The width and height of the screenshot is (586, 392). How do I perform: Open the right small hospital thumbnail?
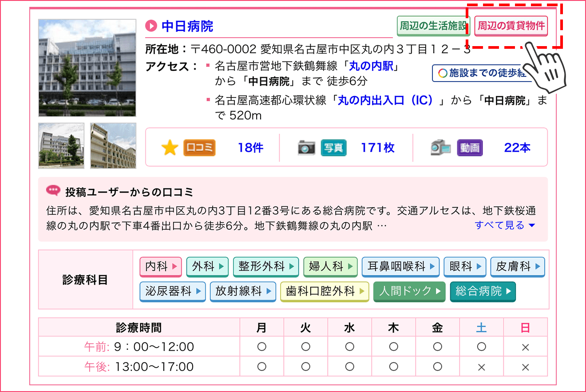coord(113,146)
